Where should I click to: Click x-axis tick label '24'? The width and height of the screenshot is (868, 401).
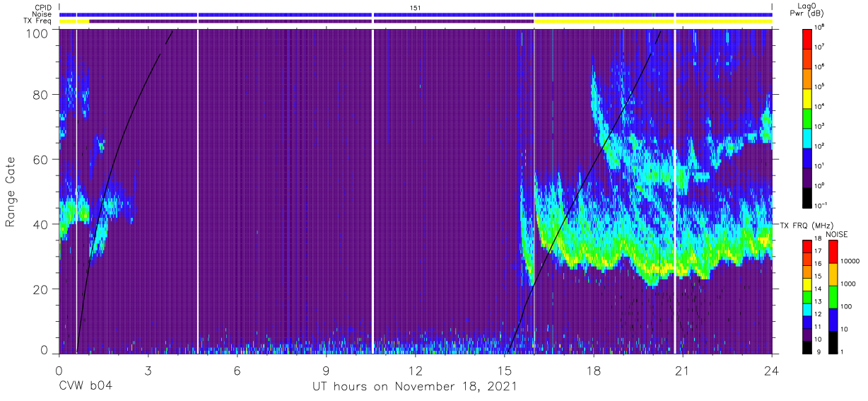[772, 371]
